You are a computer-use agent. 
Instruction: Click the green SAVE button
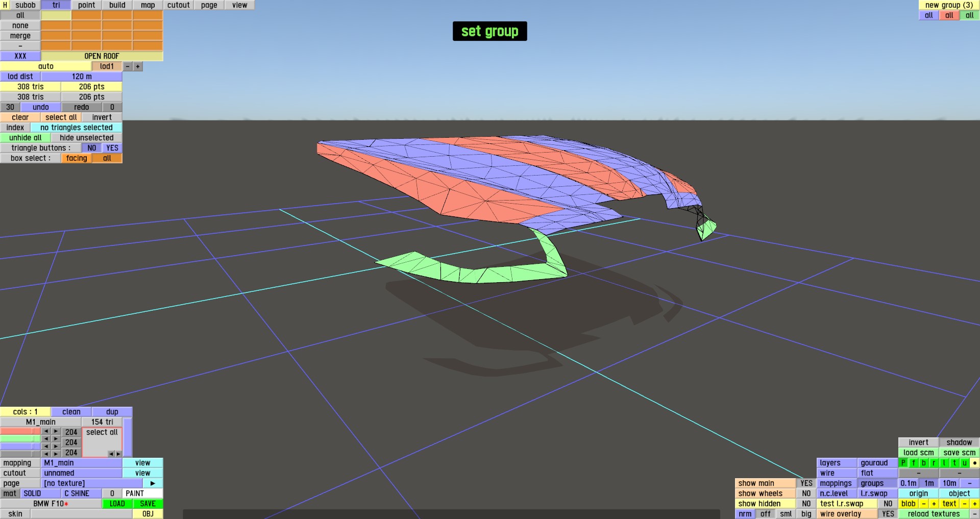pos(148,504)
